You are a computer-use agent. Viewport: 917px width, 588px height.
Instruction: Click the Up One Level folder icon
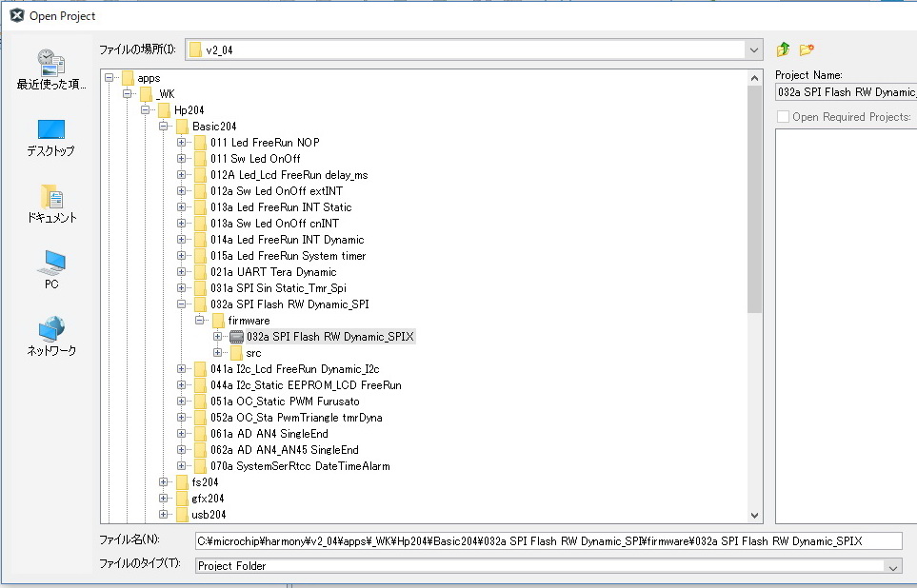click(784, 49)
